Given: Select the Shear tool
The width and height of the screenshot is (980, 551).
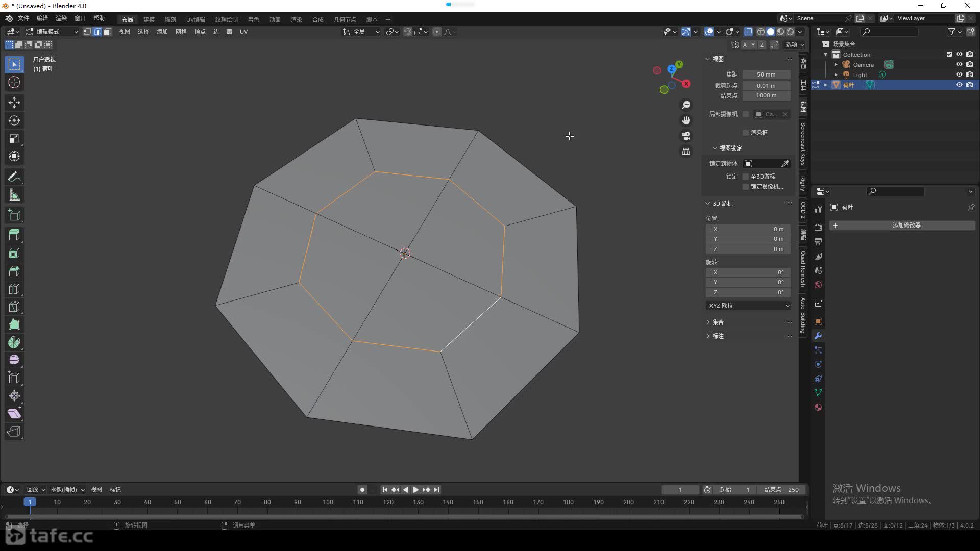Looking at the screenshot, I should [14, 414].
